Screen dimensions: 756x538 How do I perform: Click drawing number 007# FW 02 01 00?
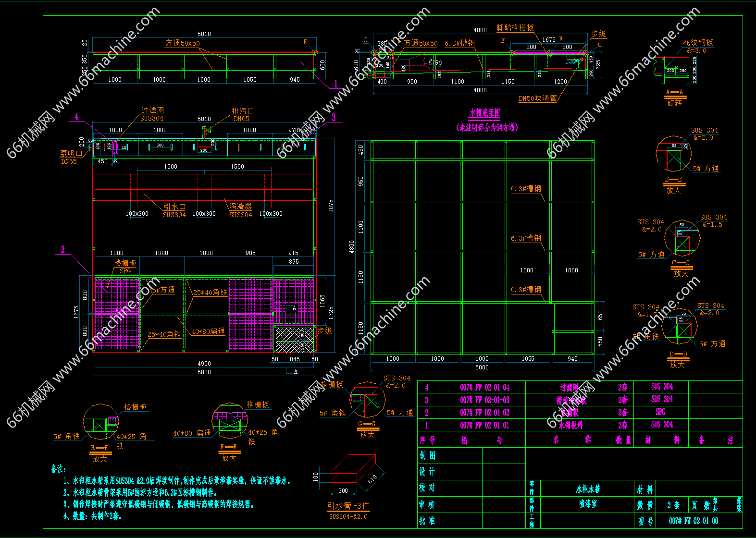pos(693,521)
